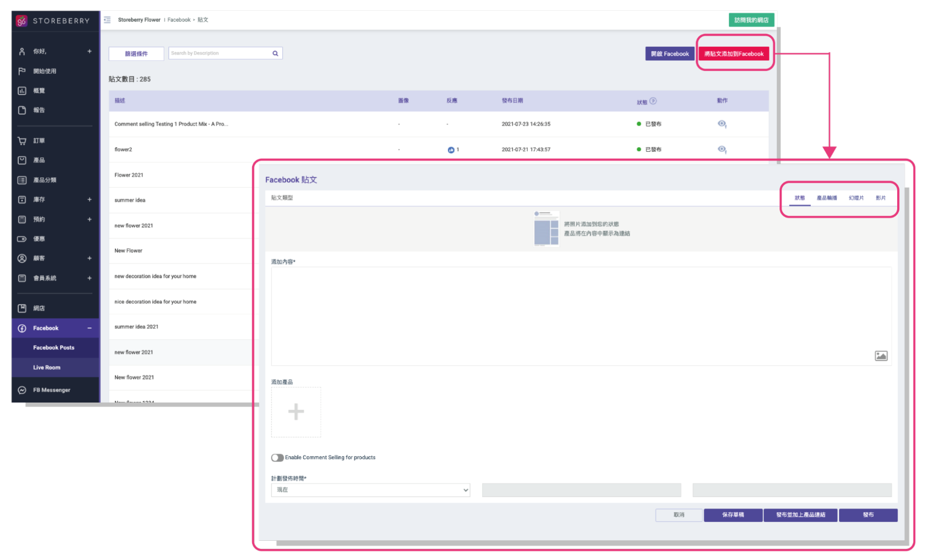This screenshot has height=560, width=937.
Task: Expand the 你好 user submenu plus
Action: point(90,52)
